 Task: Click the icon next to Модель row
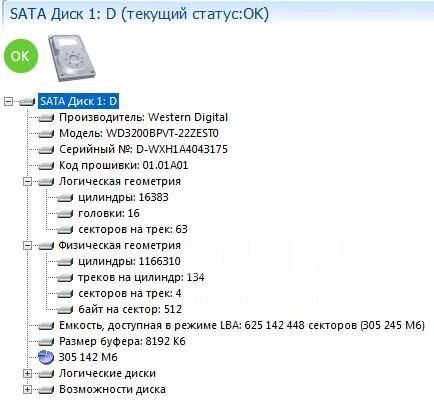[46, 133]
